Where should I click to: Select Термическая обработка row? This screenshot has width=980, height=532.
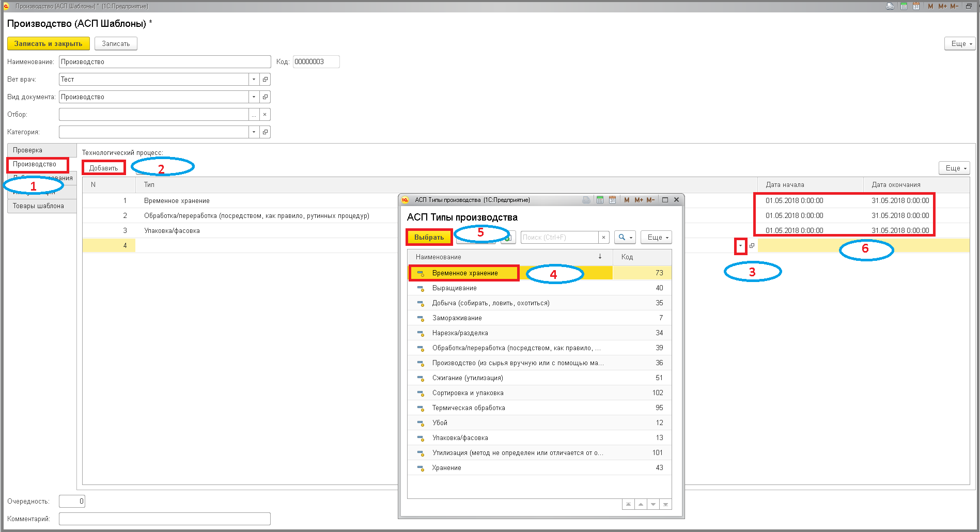tap(539, 408)
